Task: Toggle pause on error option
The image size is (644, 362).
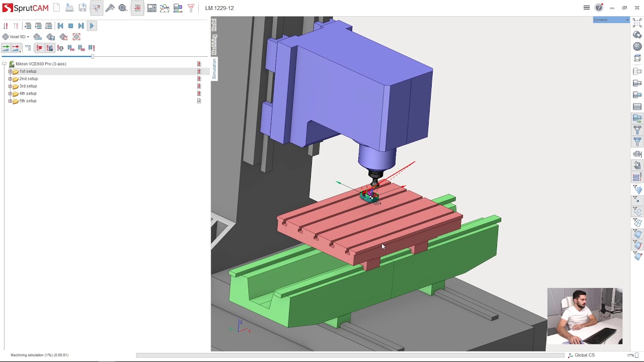Action: (92, 48)
